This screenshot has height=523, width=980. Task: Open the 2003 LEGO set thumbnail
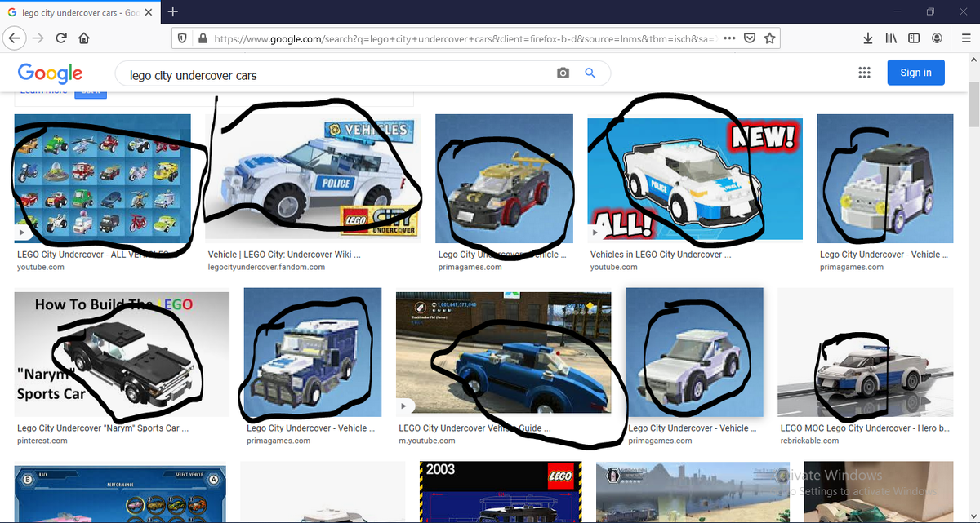click(501, 492)
